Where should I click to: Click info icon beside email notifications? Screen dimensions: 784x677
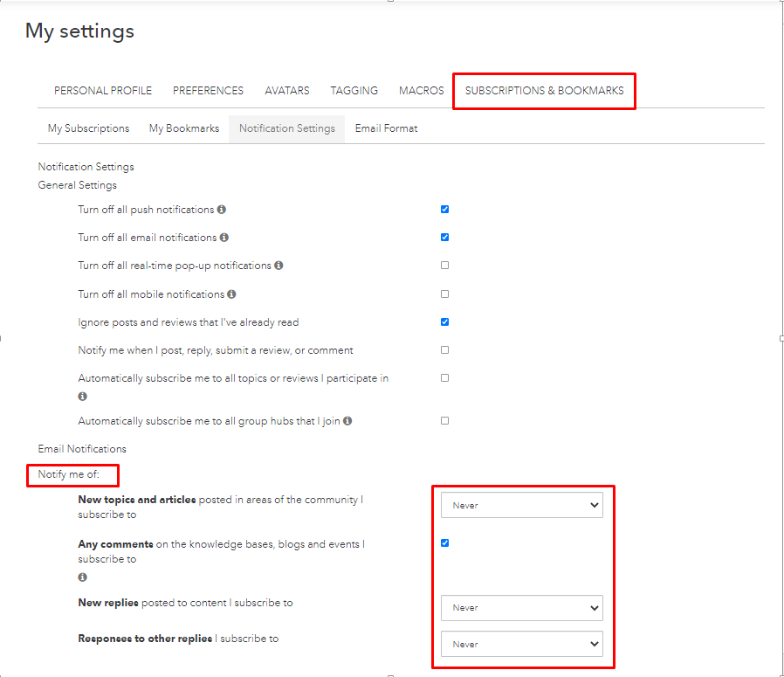click(x=224, y=238)
